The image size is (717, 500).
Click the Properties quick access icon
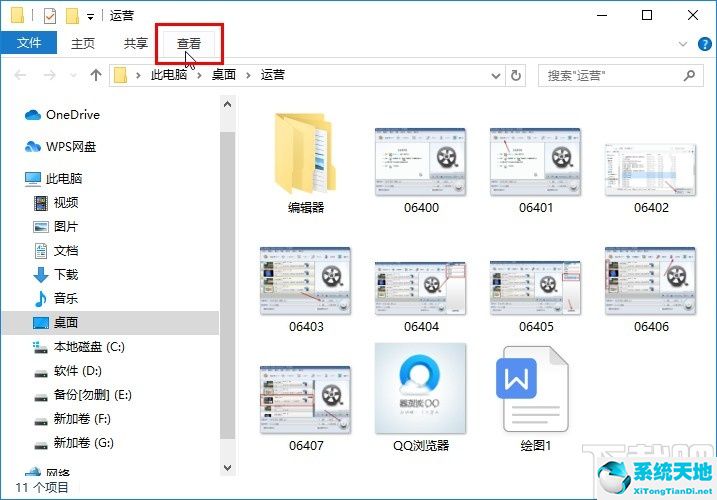point(50,16)
